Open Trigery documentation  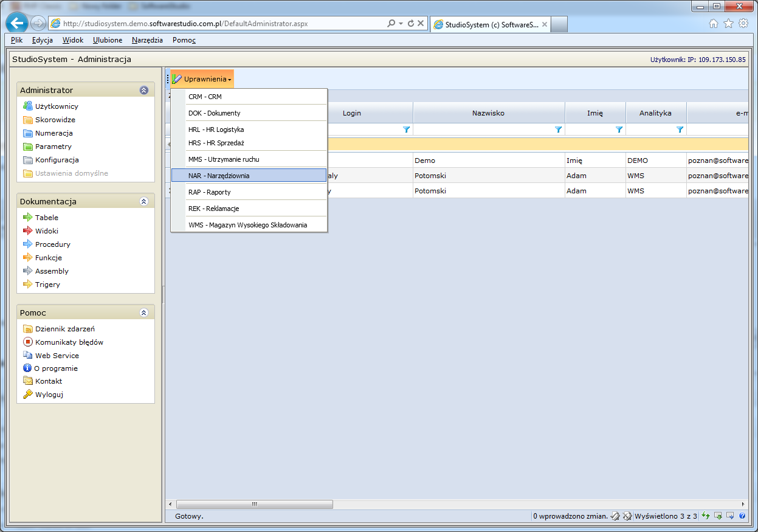(x=41, y=285)
